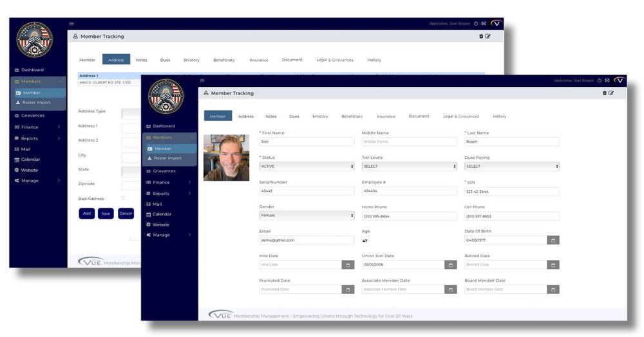Image resolution: width=644 pixels, height=337 pixels.
Task: Open the Hire Date calendar picker
Action: coord(348,265)
